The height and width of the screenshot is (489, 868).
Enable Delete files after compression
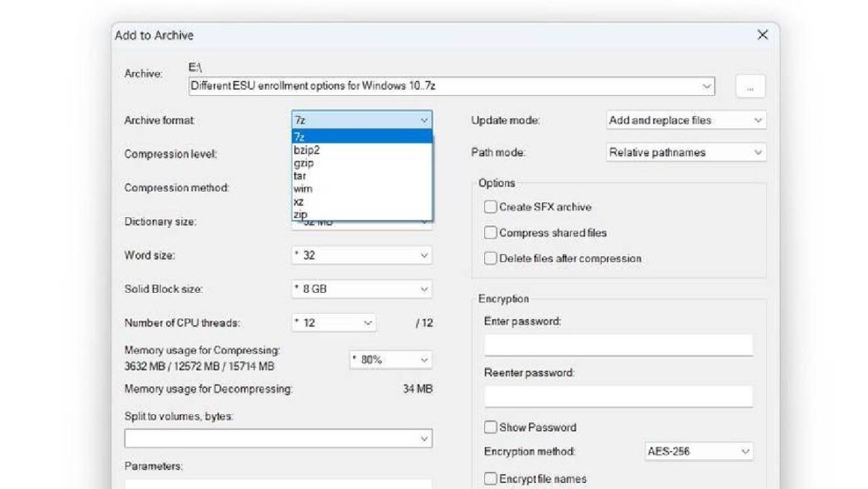(x=490, y=258)
